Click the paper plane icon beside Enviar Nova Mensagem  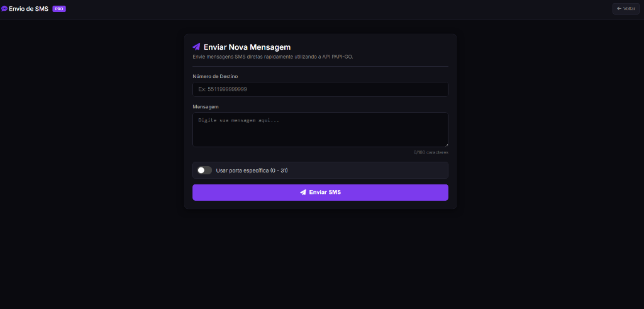[196, 47]
